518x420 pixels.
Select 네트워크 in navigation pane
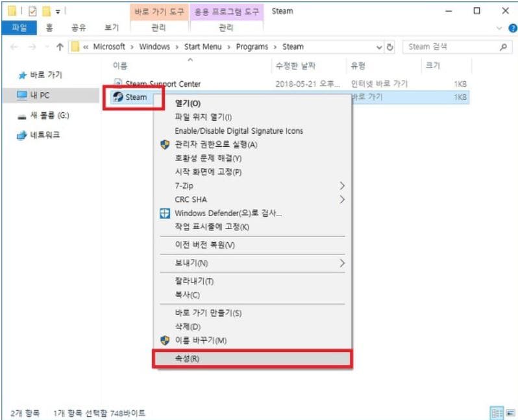click(45, 135)
